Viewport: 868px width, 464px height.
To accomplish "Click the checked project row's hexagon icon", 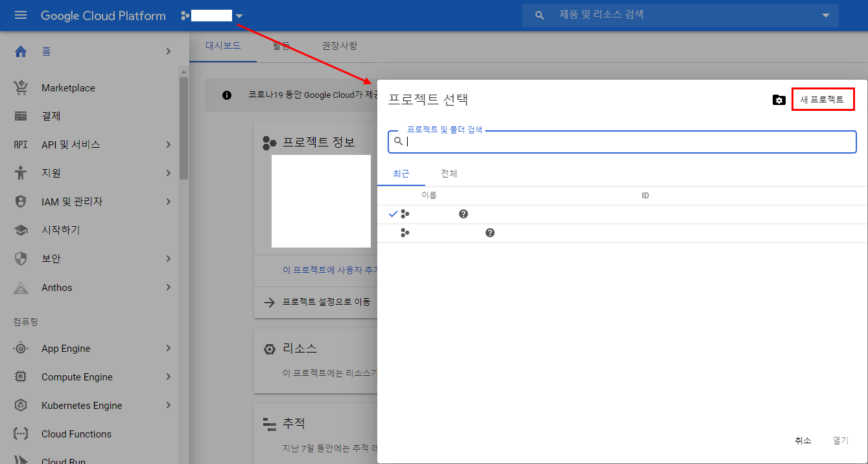I will [405, 215].
